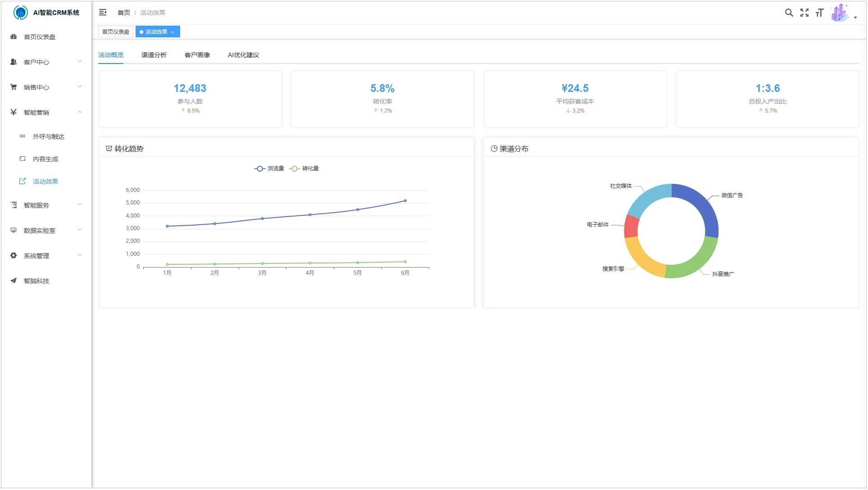Collapse the 智能营销 submenu
This screenshot has width=868, height=490.
(45, 113)
